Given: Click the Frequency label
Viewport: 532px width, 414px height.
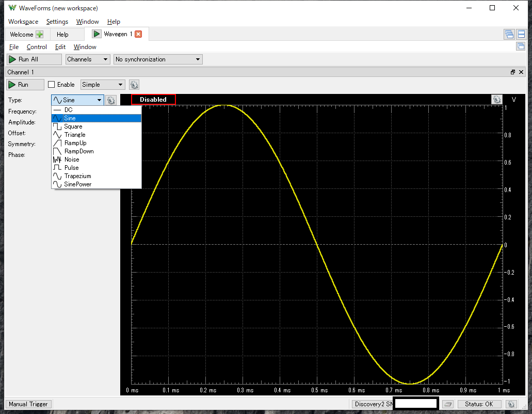Looking at the screenshot, I should pos(22,112).
